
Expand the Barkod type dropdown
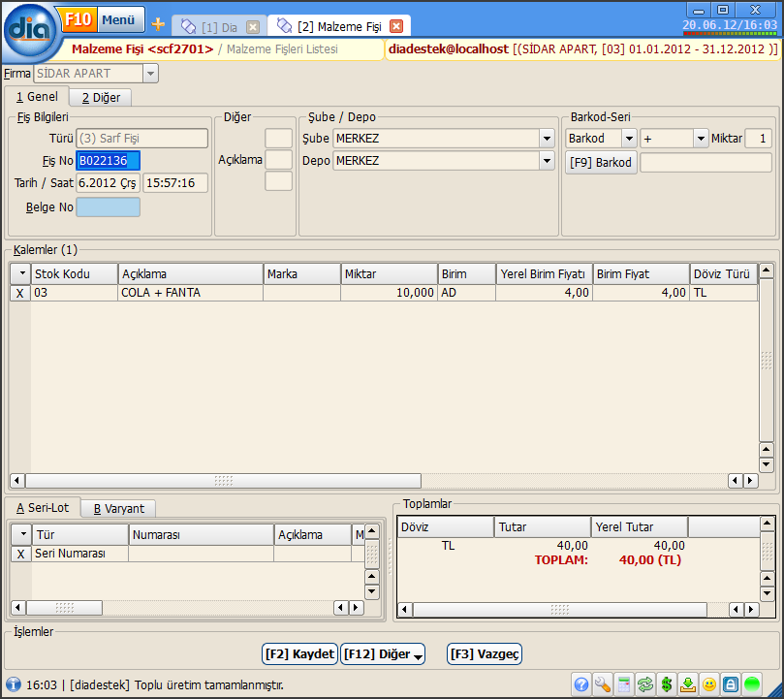pyautogui.click(x=629, y=139)
